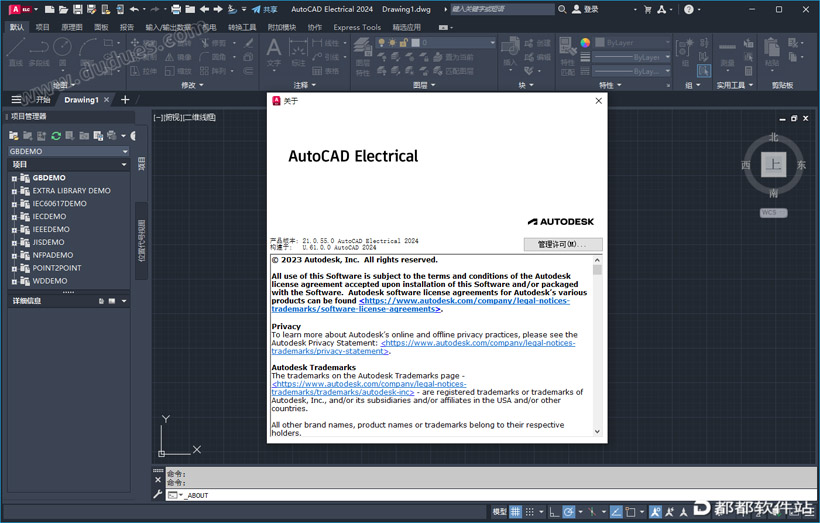Click the Plot printer icon
Image resolution: width=820 pixels, height=523 pixels.
click(176, 9)
